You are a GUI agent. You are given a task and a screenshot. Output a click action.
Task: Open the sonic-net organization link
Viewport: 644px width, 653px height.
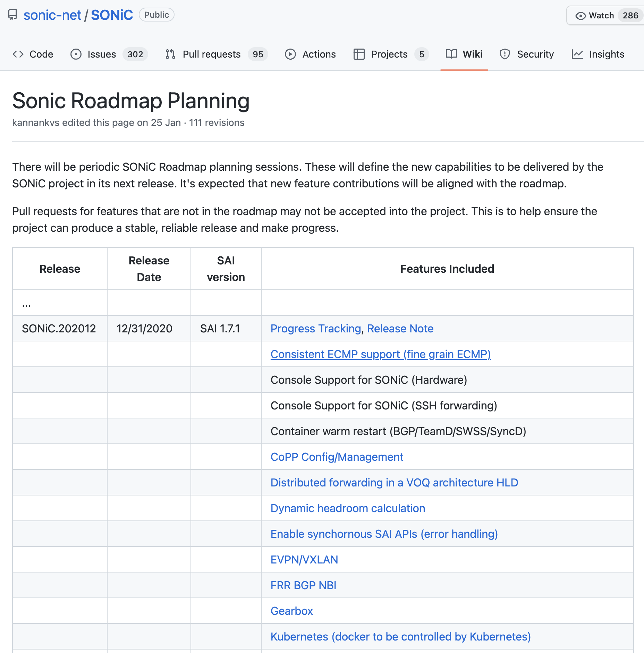52,15
